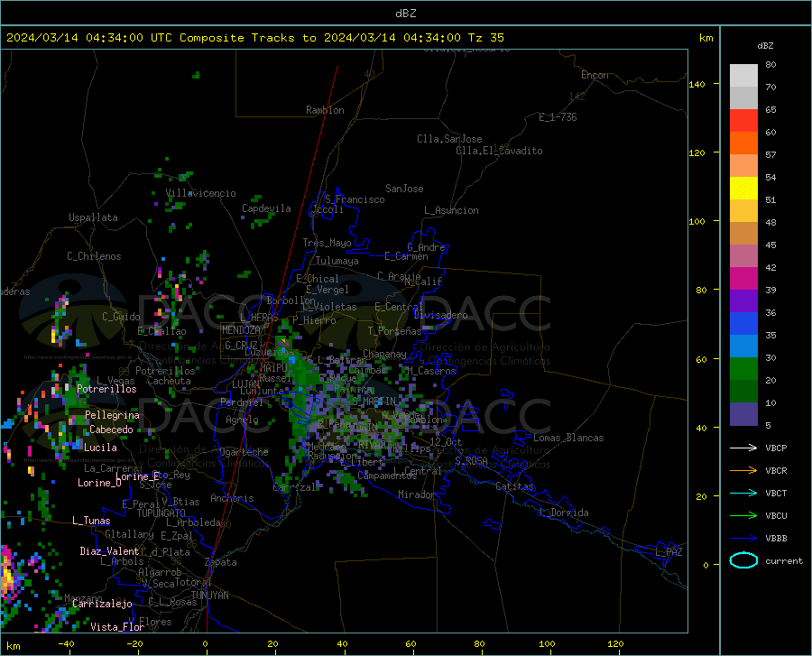Click the blue VBBB arrow legend icon

click(743, 538)
